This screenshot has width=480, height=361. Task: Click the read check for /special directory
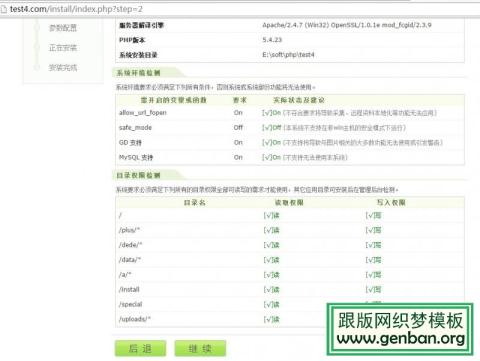coord(271,305)
